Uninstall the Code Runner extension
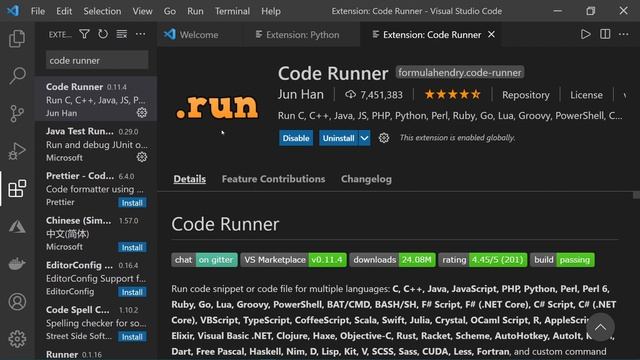Viewport: 640px width, 360px height. tap(338, 138)
